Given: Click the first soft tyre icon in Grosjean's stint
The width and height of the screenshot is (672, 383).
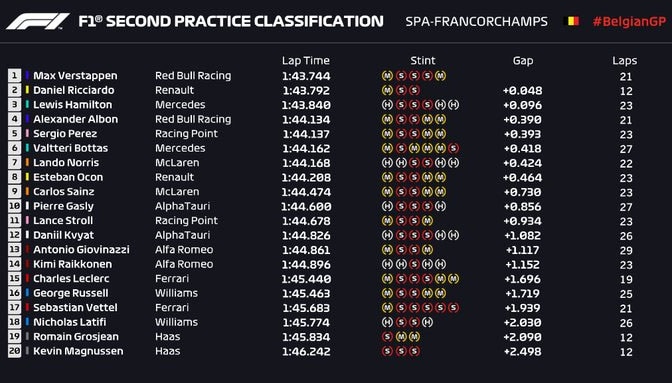Looking at the screenshot, I should pos(387,337).
